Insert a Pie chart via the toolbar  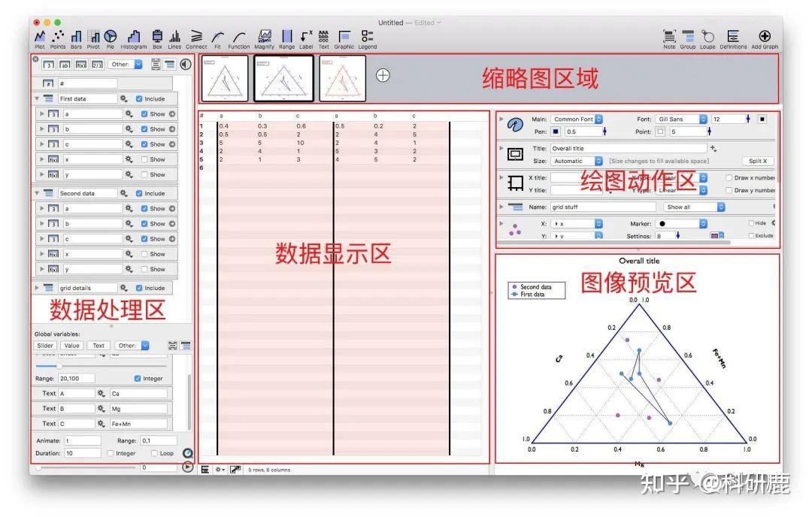pyautogui.click(x=110, y=38)
